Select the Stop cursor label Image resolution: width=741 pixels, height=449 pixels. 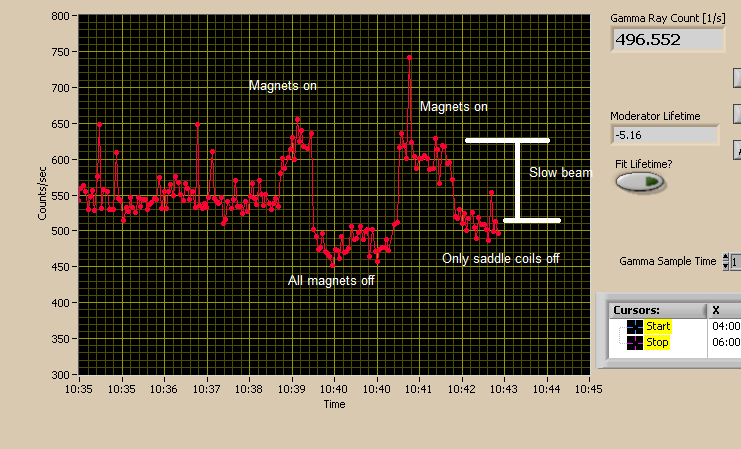[657, 342]
